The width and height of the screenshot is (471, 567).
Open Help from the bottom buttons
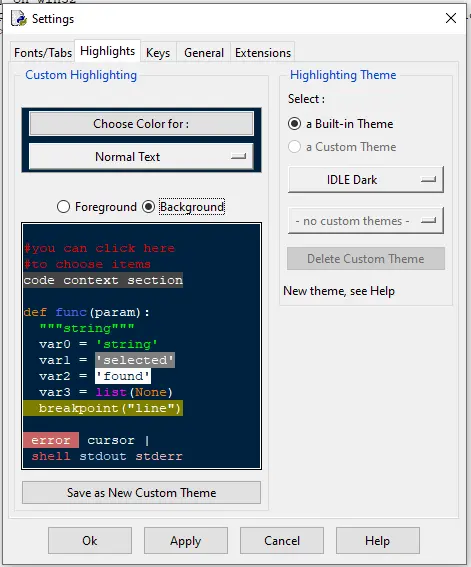coord(378,541)
